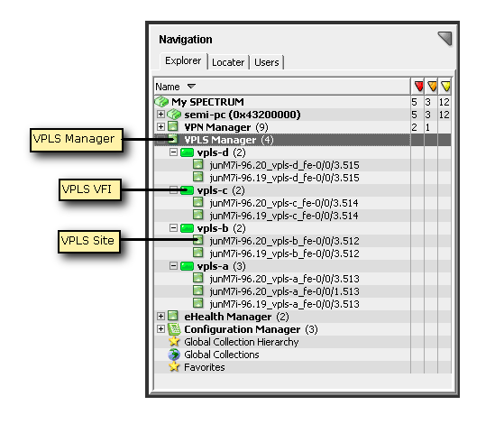Click the vpls-d green VFI icon
Screen dimensions: 504x424
pyautogui.click(x=187, y=152)
